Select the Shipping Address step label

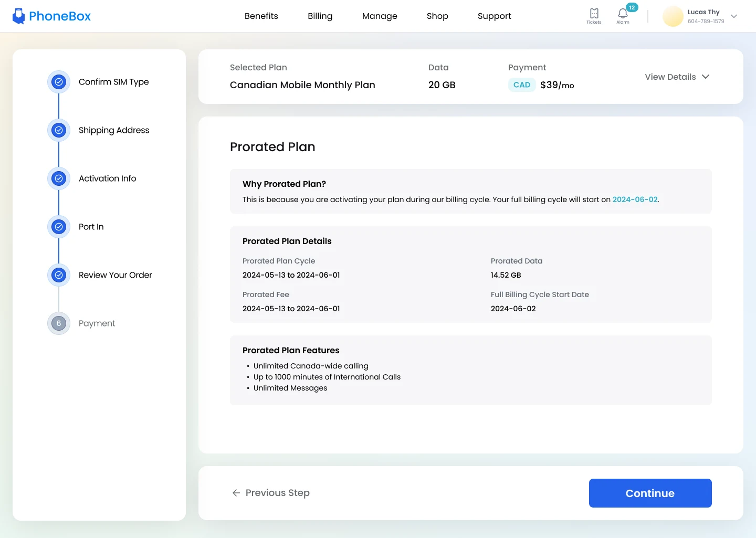tap(114, 130)
